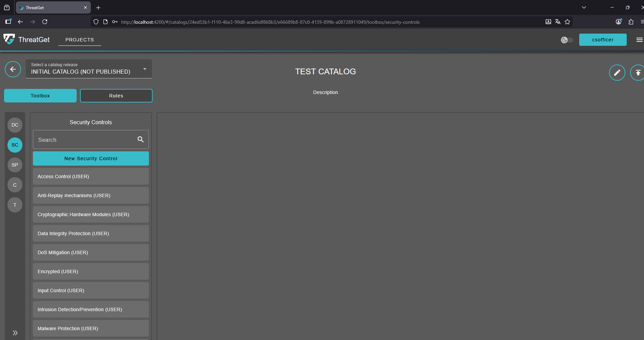644x340 pixels.
Task: Click the New Security Control button
Action: tap(91, 158)
